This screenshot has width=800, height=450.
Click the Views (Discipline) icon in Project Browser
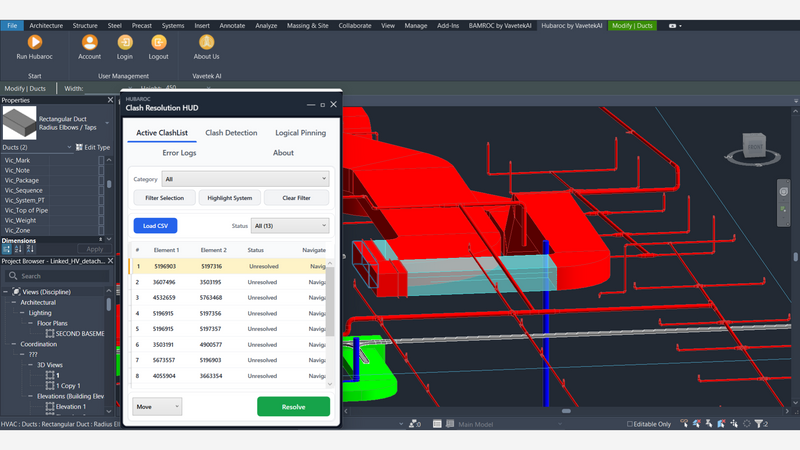(x=16, y=292)
